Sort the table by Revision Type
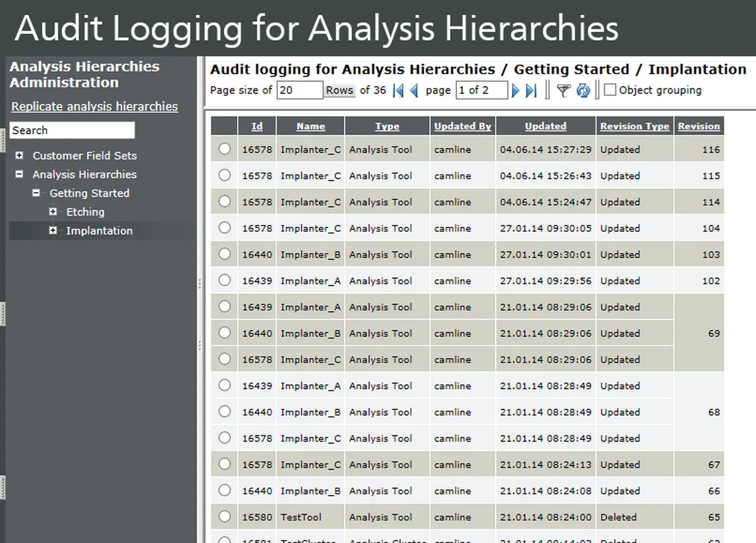This screenshot has width=756, height=543. [x=634, y=126]
